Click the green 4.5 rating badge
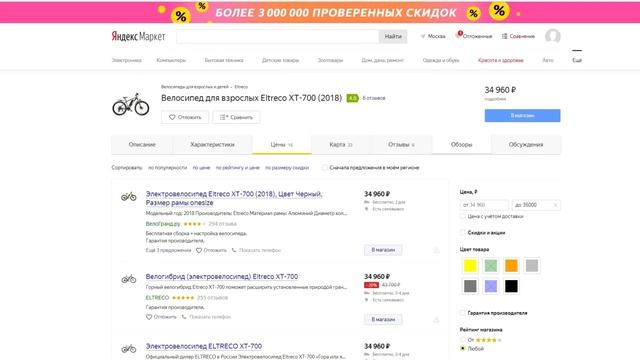 coord(352,98)
